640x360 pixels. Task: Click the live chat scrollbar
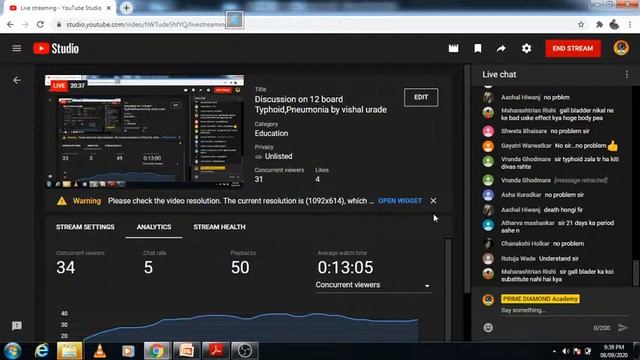point(635,273)
